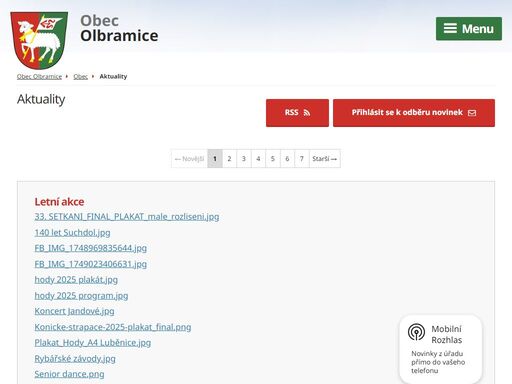Open 140 let Suchdol.jpg file

tap(72, 232)
